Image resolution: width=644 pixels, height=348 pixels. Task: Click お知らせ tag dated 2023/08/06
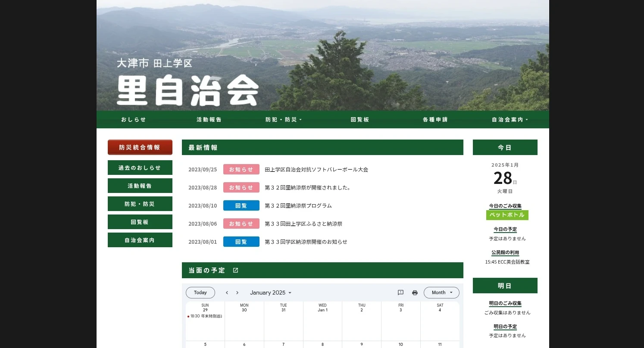(241, 224)
